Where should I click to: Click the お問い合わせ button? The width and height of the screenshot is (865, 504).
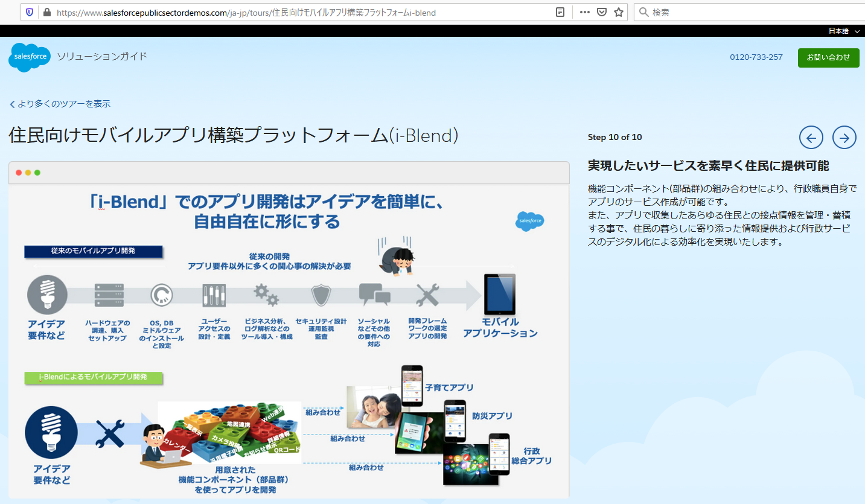coord(828,57)
